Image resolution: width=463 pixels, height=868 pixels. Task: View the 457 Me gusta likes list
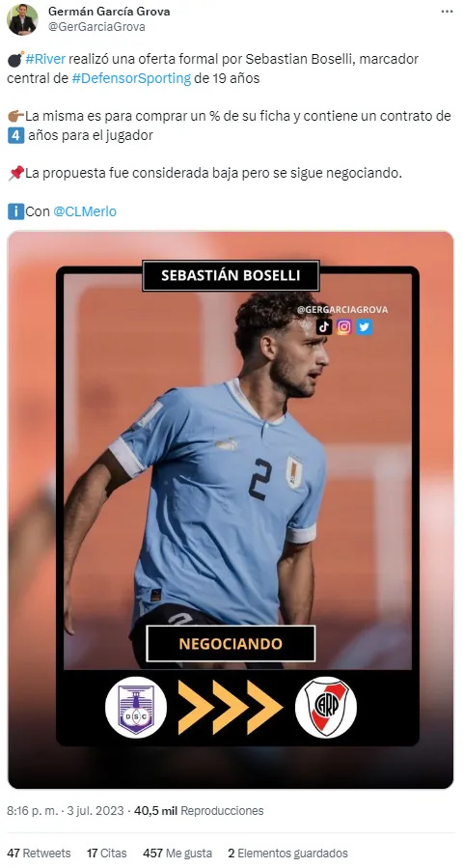tap(177, 854)
